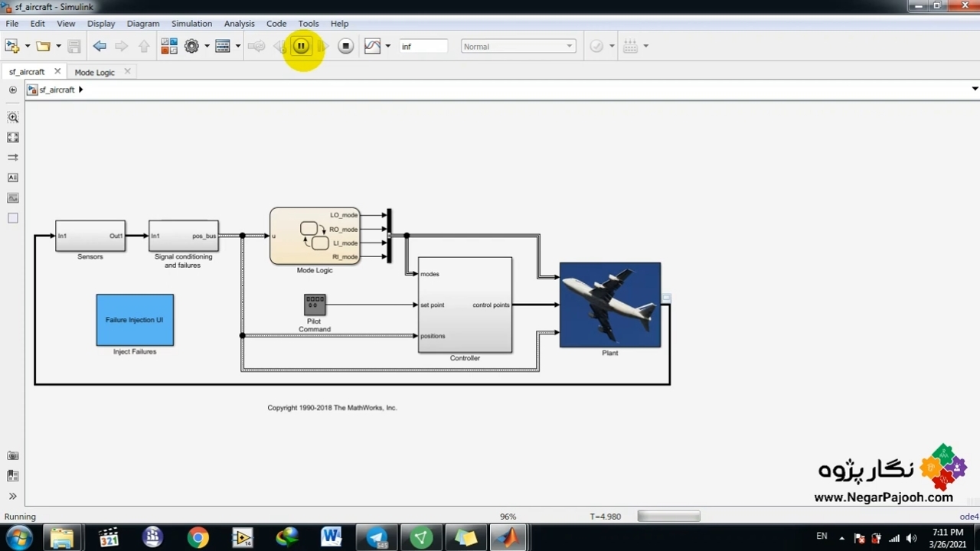Click the Back navigation arrow
The image size is (980, 551).
100,47
